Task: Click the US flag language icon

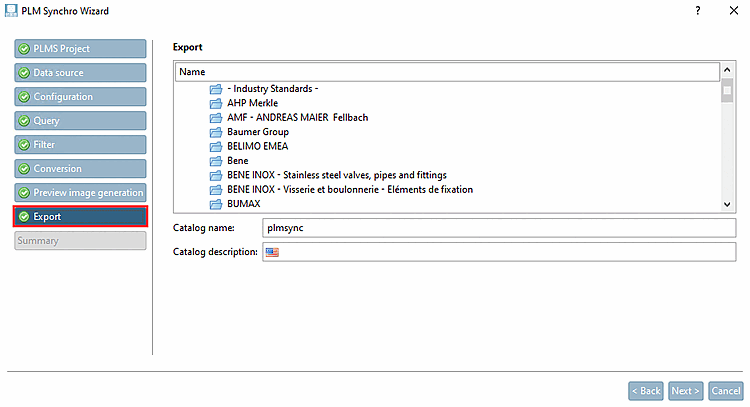Action: pyautogui.click(x=272, y=252)
